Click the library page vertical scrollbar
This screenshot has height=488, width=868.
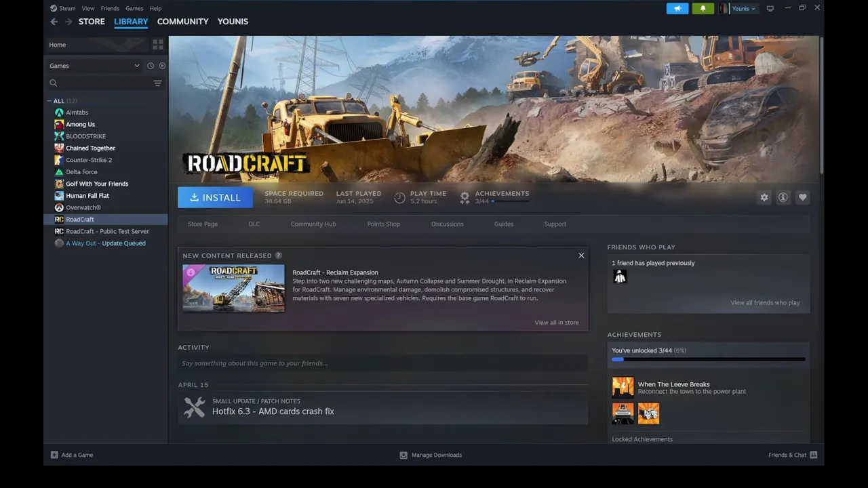pos(821,105)
